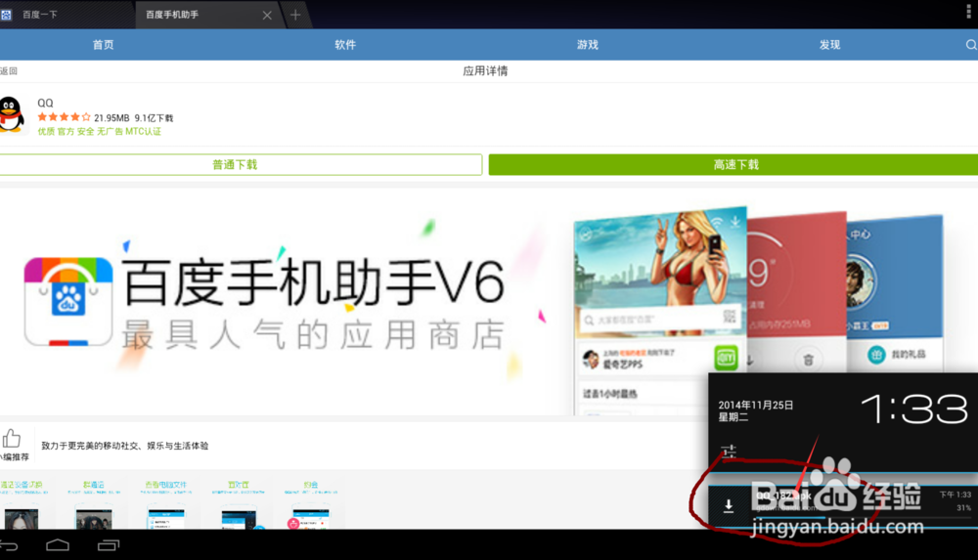Click the search magnifier in nav bar

[971, 45]
